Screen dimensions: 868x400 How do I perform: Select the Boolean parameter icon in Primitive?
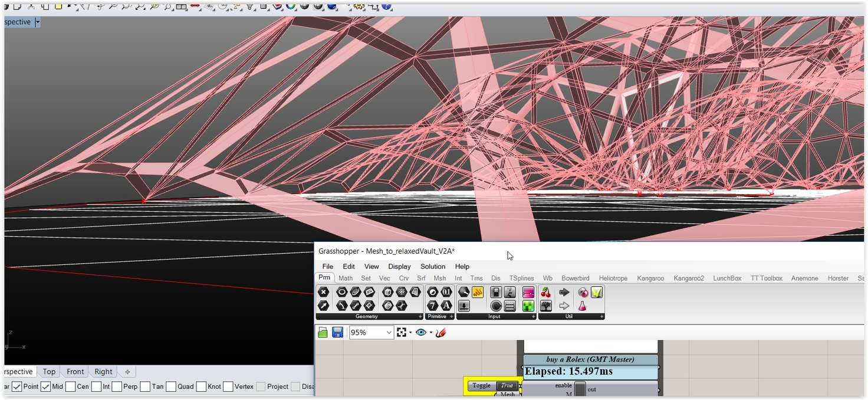pyautogui.click(x=432, y=292)
